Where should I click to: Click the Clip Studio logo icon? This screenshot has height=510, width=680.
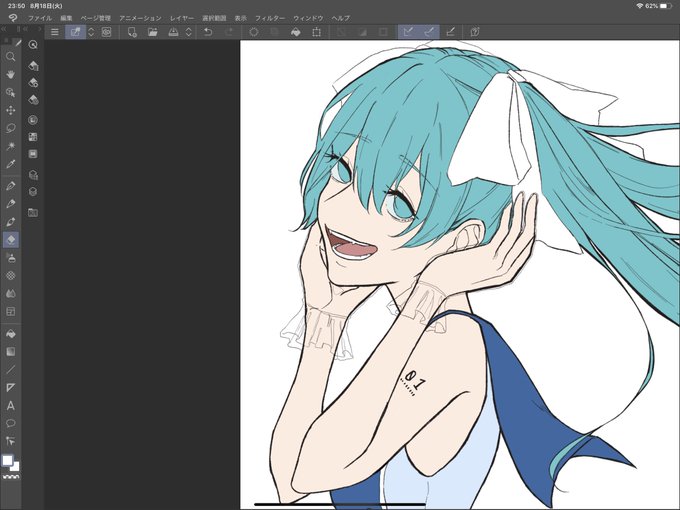[x=13, y=18]
